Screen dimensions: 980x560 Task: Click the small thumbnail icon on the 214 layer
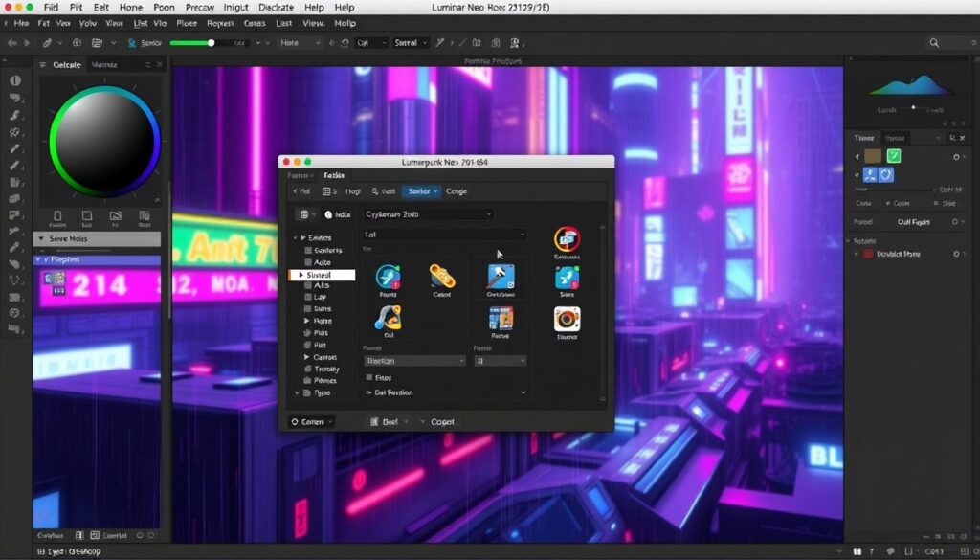(x=54, y=283)
